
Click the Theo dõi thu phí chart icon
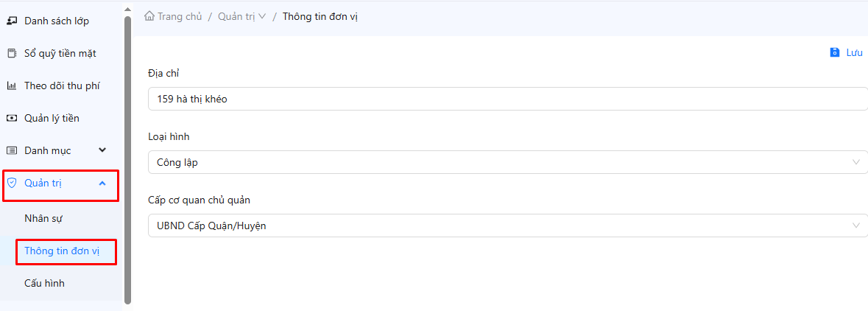tap(11, 85)
